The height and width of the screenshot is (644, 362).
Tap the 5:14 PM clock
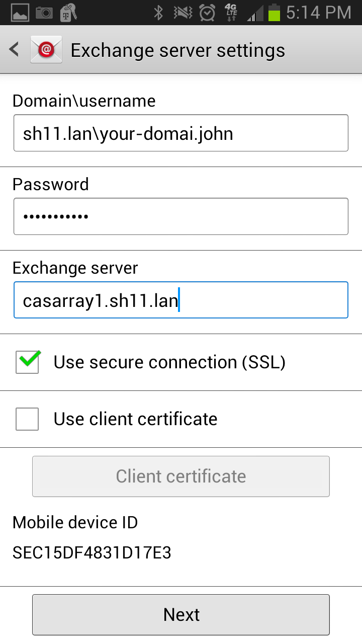tap(318, 12)
